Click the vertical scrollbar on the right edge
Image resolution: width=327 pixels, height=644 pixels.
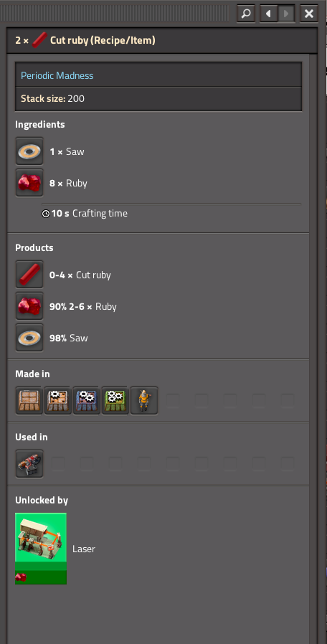pyautogui.click(x=313, y=349)
